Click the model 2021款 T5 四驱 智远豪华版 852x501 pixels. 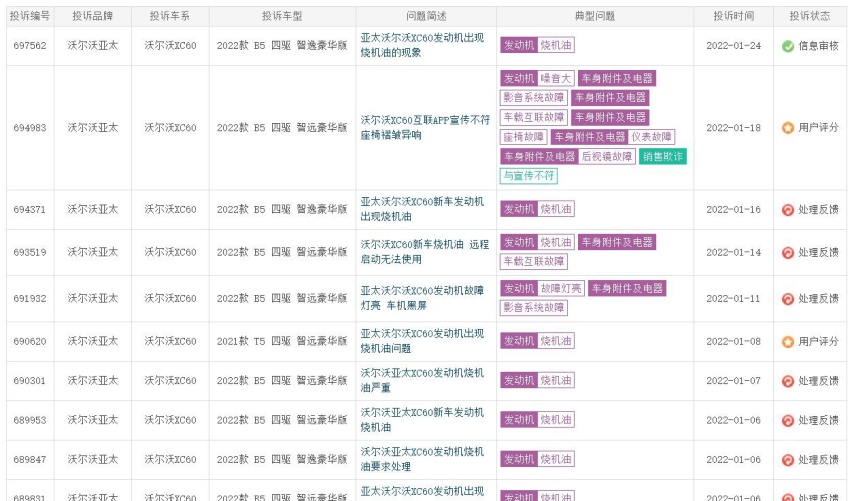[x=282, y=341]
